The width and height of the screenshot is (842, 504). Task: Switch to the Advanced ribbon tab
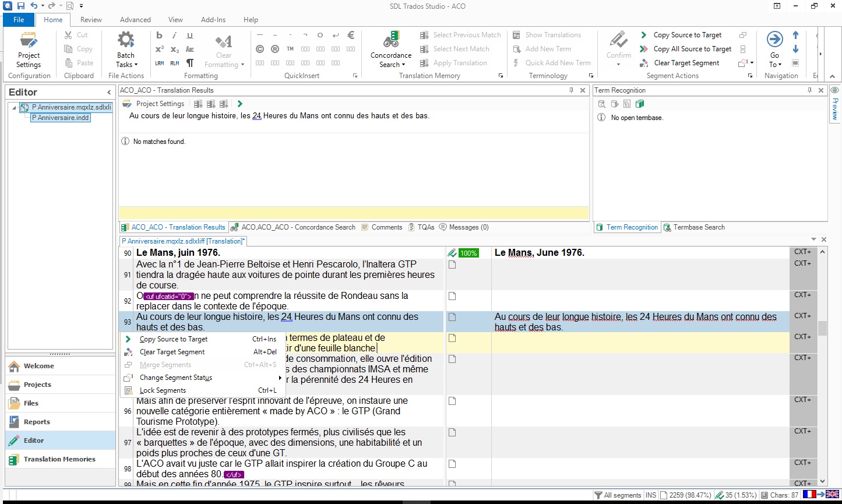135,19
